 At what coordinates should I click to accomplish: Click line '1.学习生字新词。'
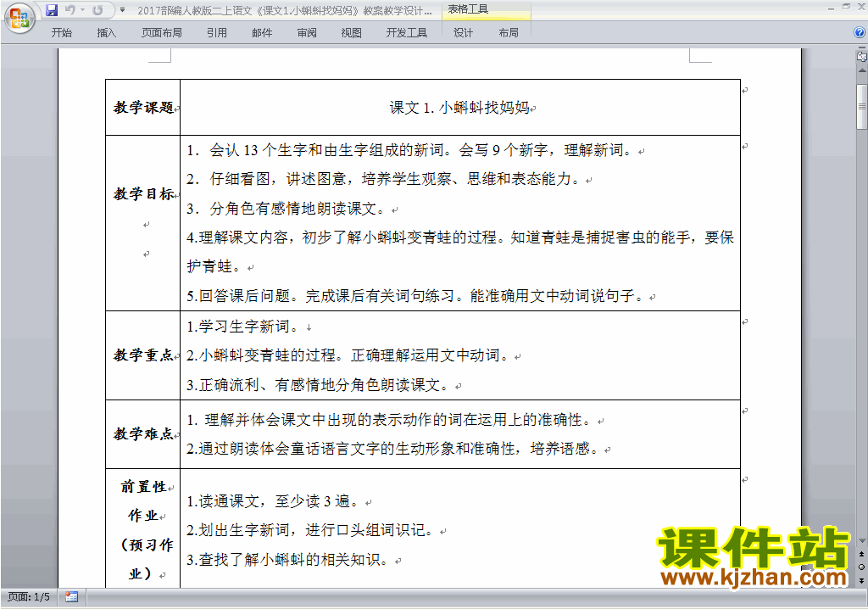[x=245, y=327]
